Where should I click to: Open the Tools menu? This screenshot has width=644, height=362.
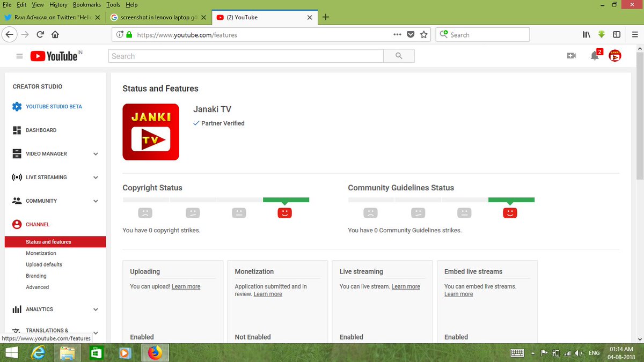click(x=113, y=5)
